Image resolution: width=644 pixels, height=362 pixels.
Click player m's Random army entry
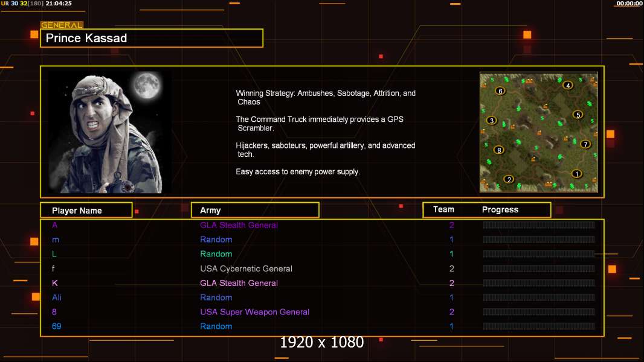pyautogui.click(x=216, y=240)
